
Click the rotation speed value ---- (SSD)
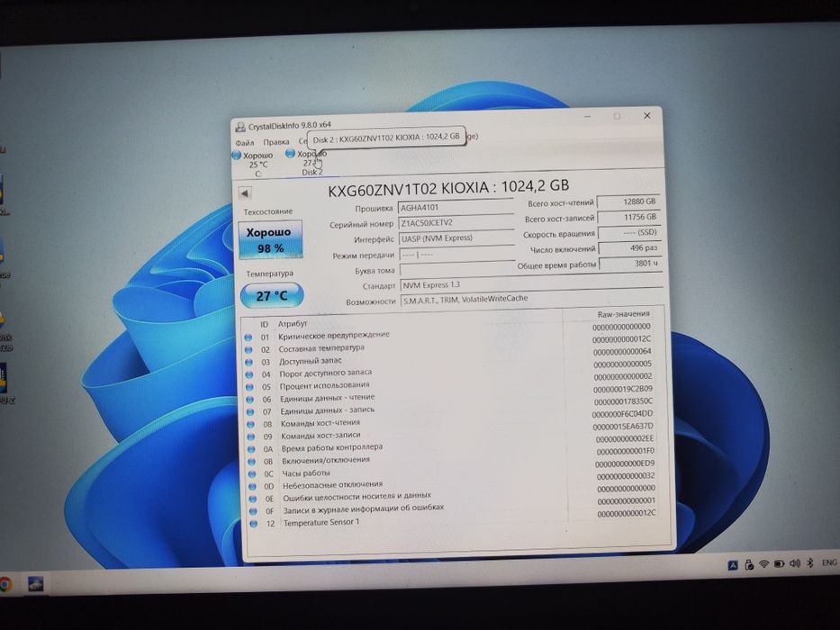(x=629, y=233)
